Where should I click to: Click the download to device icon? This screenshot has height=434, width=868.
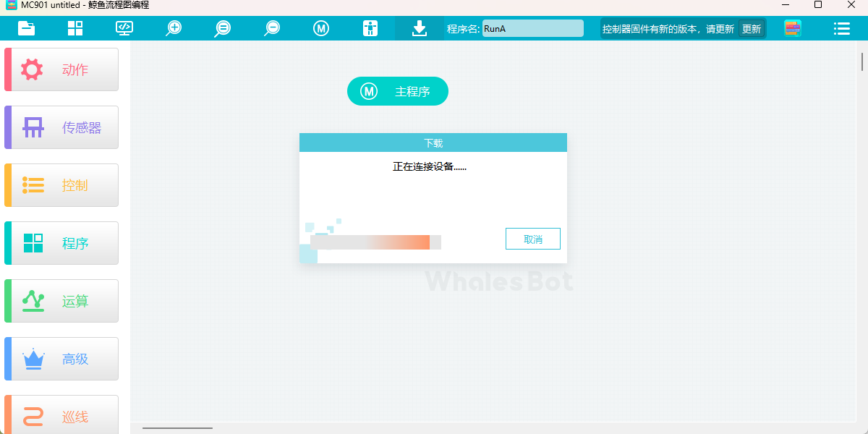click(x=420, y=28)
